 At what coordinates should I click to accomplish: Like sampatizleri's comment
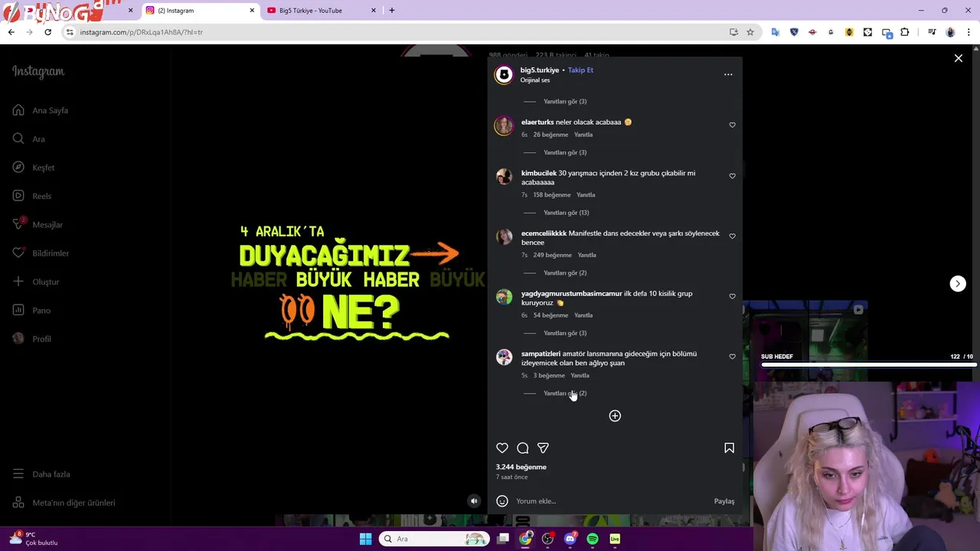(x=732, y=357)
